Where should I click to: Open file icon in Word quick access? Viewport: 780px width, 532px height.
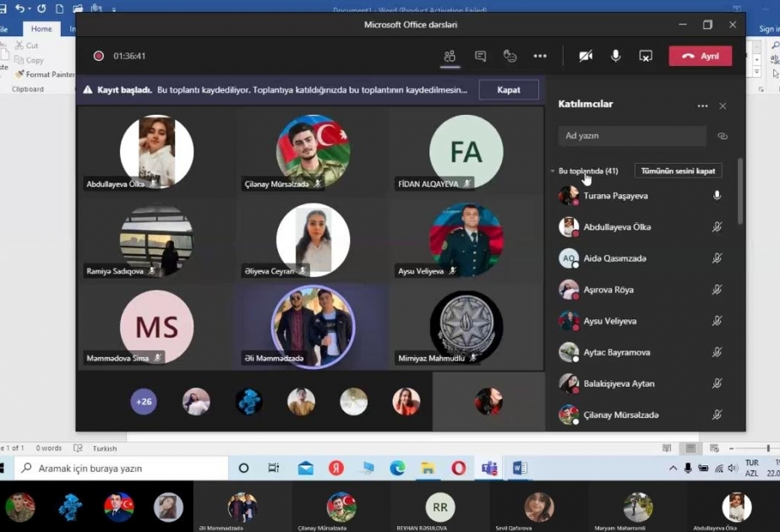pos(78,8)
